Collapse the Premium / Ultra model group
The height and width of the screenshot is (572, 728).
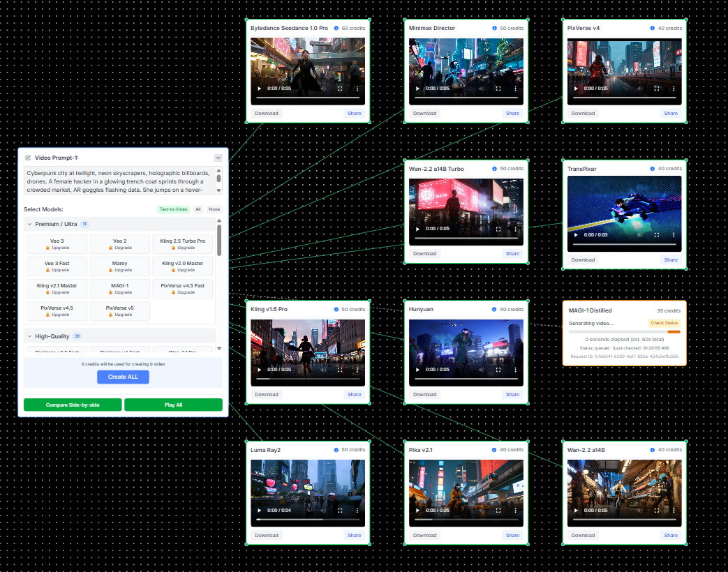click(x=30, y=224)
